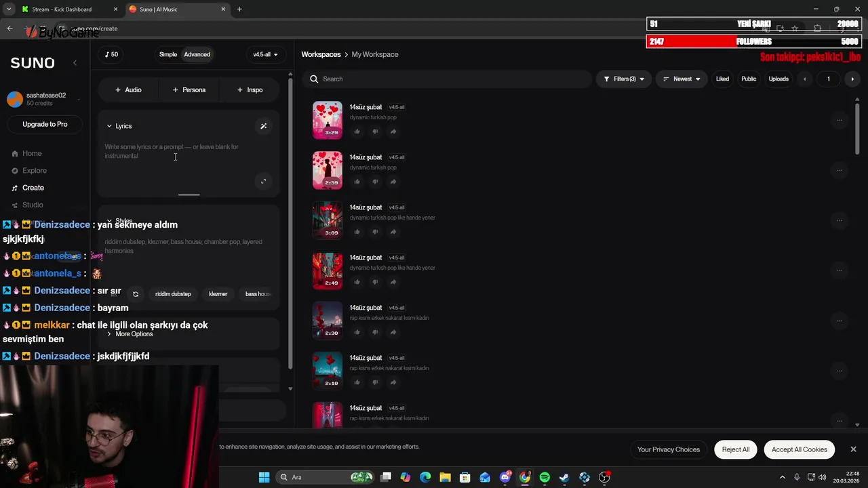Click the song list vertical scrollbar

(x=858, y=129)
